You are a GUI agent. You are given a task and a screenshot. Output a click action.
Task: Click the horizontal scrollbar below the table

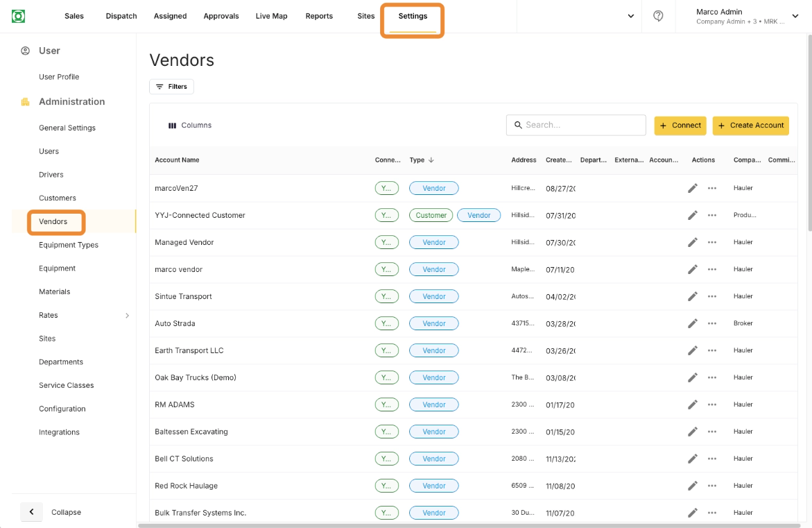pyautogui.click(x=469, y=525)
